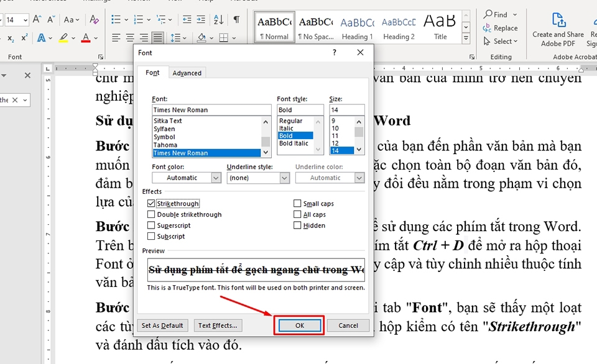
Task: Apply the red font color
Action: click(x=86, y=38)
